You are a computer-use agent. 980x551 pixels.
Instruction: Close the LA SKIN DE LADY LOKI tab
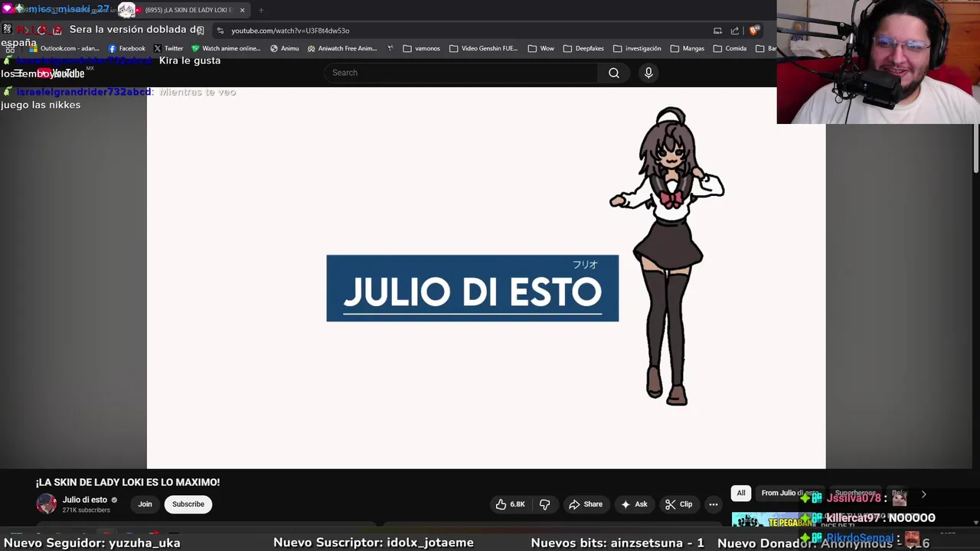point(243,10)
